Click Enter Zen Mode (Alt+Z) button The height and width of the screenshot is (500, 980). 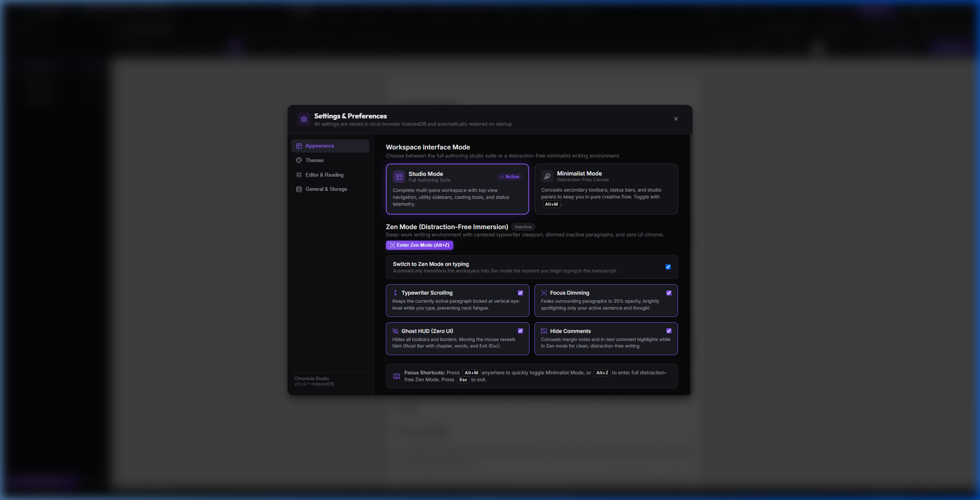click(420, 245)
